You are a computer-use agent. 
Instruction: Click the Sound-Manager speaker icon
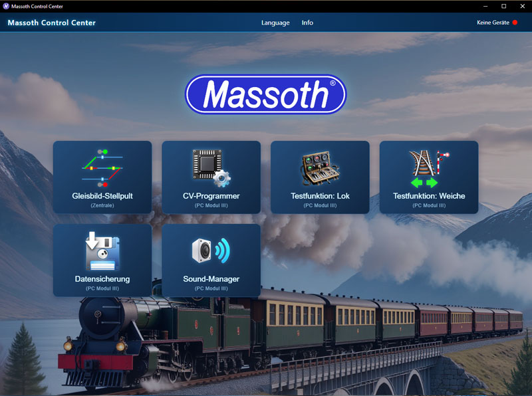(x=211, y=250)
